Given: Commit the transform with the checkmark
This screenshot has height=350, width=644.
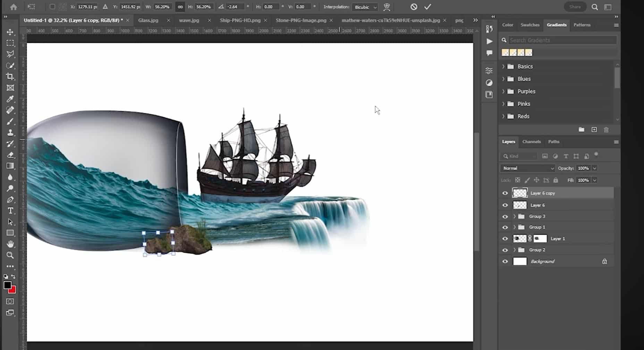Looking at the screenshot, I should [427, 7].
